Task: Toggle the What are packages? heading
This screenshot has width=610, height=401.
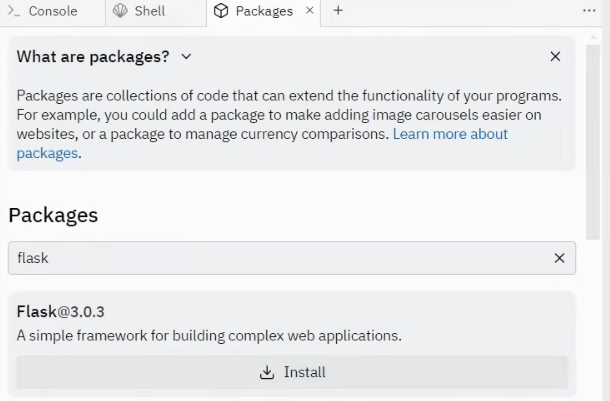Action: (93, 57)
